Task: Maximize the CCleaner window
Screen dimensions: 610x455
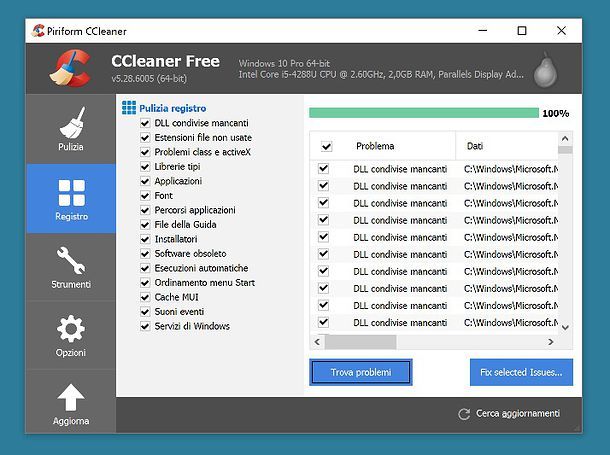Action: (522, 31)
